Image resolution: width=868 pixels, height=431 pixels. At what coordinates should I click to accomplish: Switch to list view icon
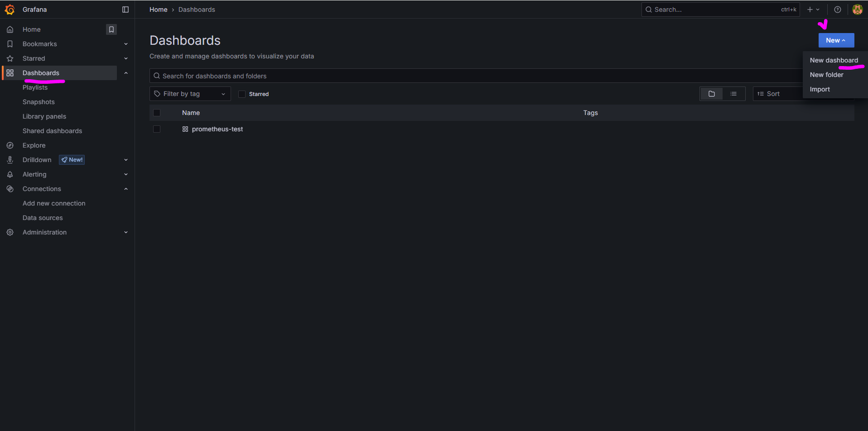tap(733, 94)
